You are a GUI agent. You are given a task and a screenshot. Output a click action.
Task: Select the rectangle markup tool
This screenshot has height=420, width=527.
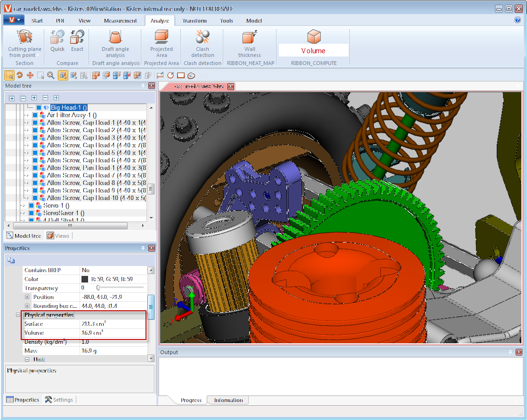coord(181,75)
